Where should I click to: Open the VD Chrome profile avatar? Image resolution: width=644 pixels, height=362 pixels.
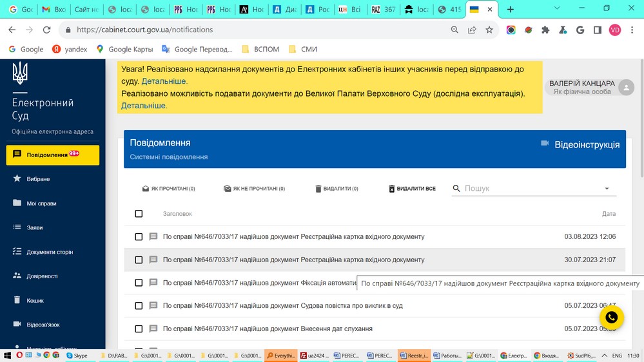click(615, 30)
